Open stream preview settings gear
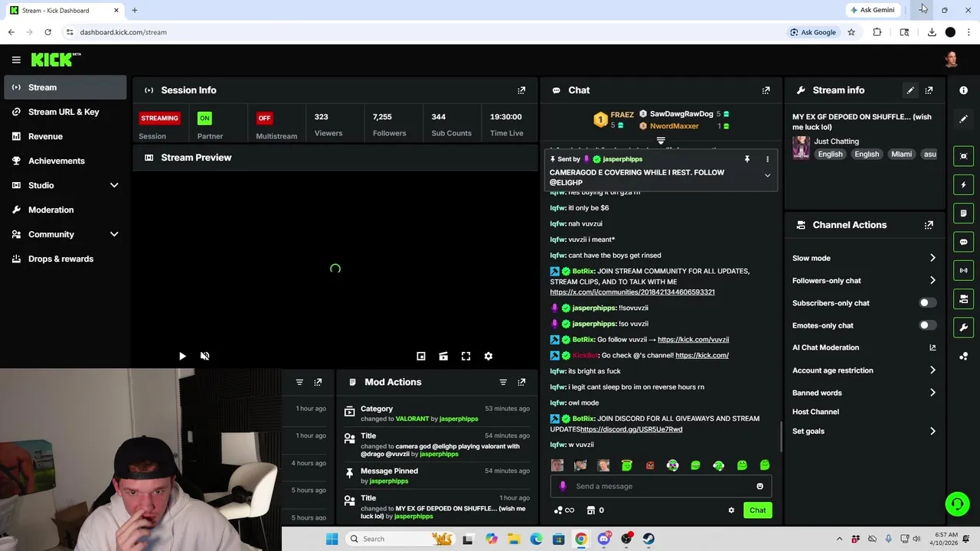 coord(488,356)
